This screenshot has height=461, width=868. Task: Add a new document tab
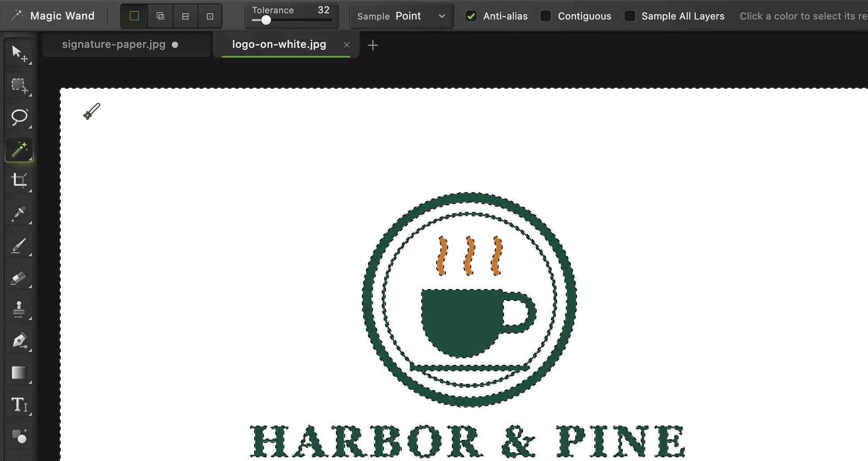(x=373, y=45)
